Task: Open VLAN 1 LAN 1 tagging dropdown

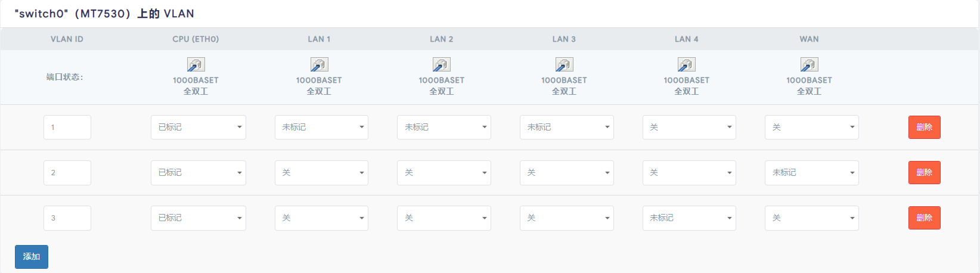Action: (321, 128)
